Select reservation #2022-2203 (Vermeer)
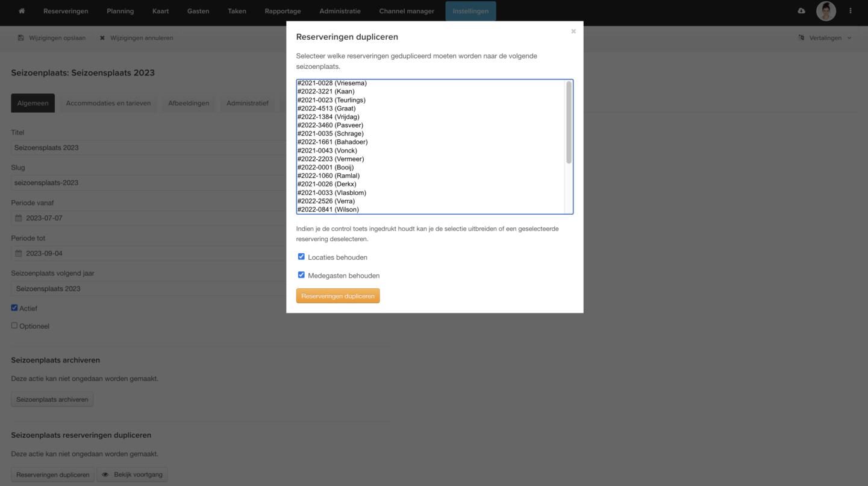The width and height of the screenshot is (868, 486). pyautogui.click(x=331, y=159)
